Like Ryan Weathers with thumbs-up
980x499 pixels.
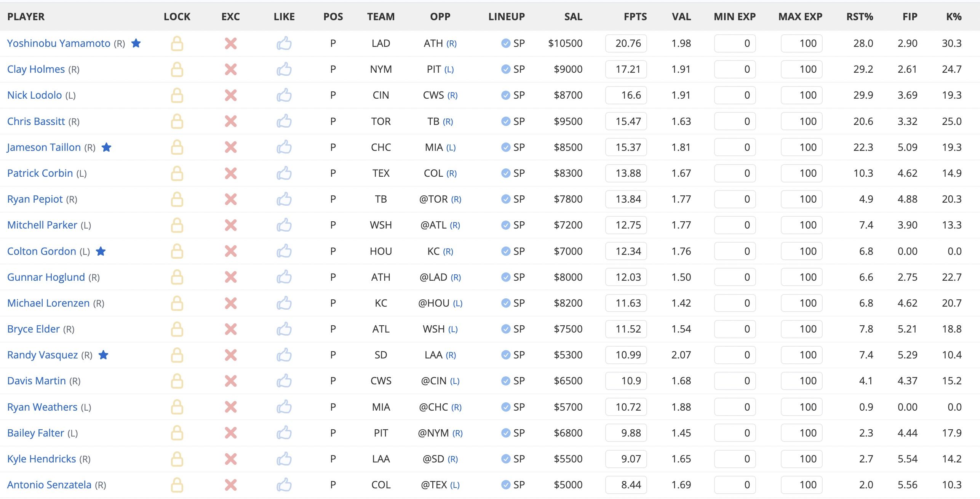pos(284,407)
